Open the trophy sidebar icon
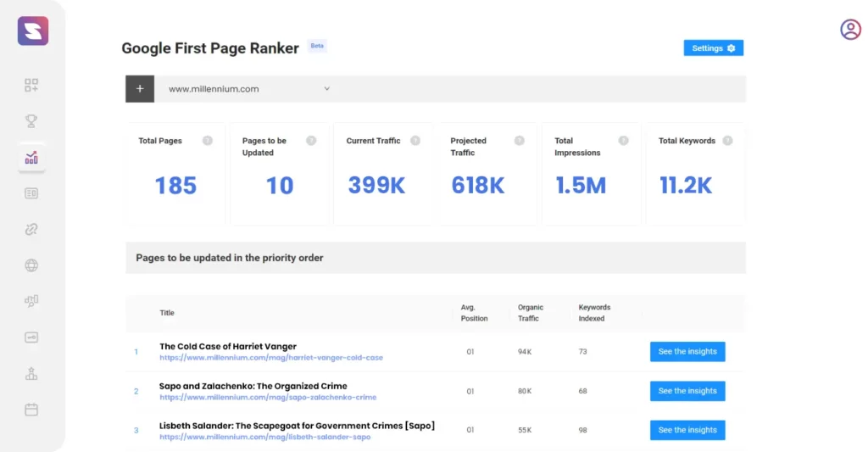Viewport: 868px width, 452px height. point(31,120)
